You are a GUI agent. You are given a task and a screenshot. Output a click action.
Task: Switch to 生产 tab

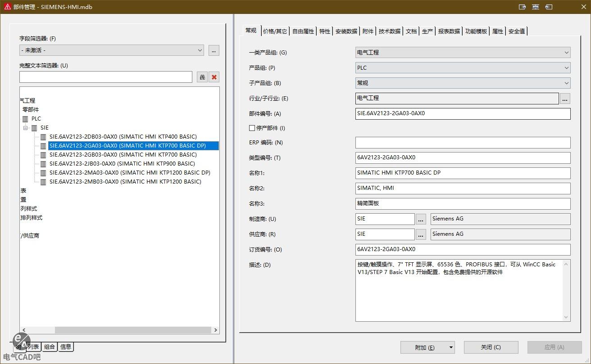click(427, 31)
